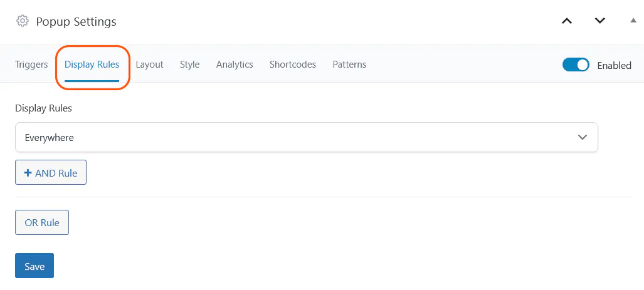Select the Display Rules tab
644x290 pixels.
[92, 65]
